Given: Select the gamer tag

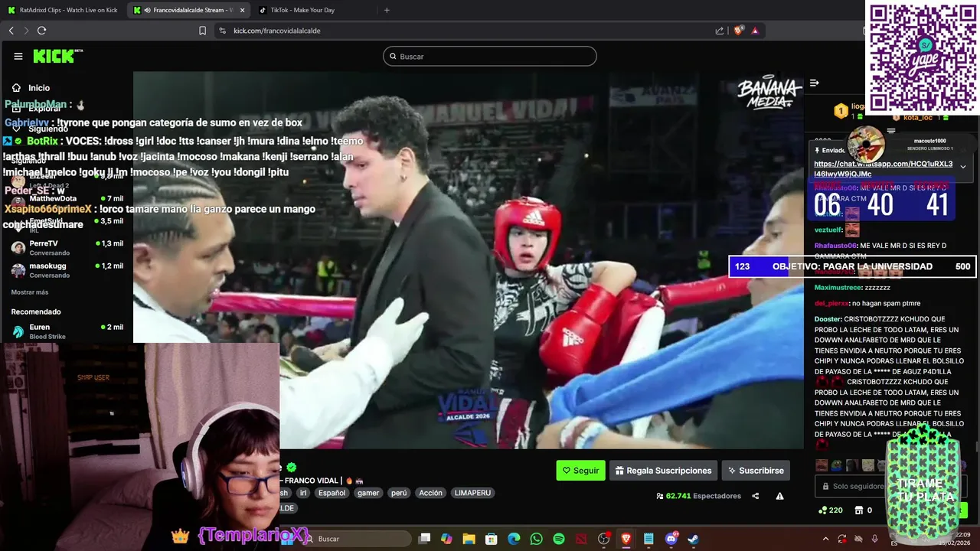Looking at the screenshot, I should [368, 493].
